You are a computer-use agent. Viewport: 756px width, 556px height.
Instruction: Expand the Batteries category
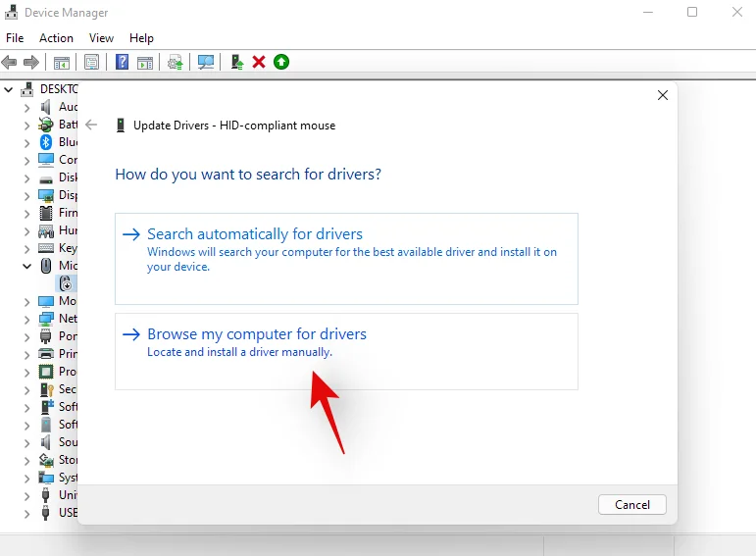pos(27,126)
